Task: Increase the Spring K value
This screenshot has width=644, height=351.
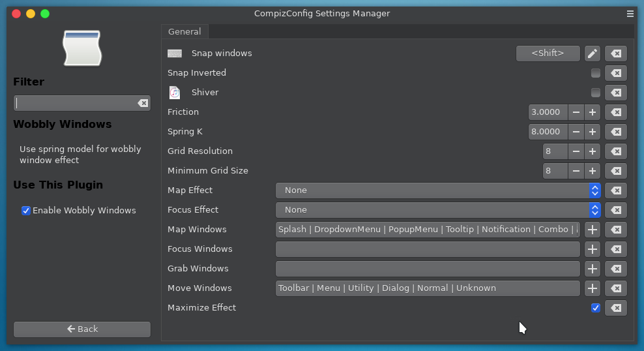Action: (592, 132)
